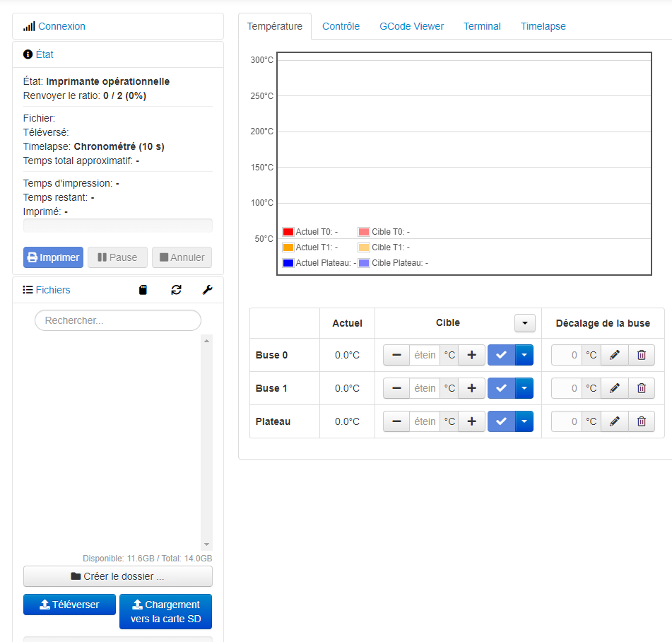Open Plateau temperature preset dropdown

click(524, 421)
